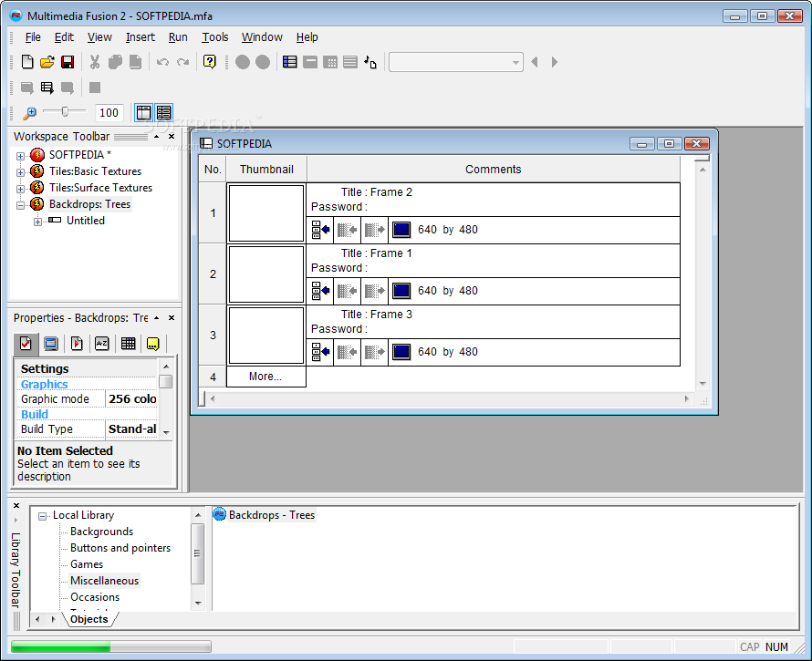Open the Event List Editor icon
This screenshot has width=812, height=661.
(x=350, y=62)
